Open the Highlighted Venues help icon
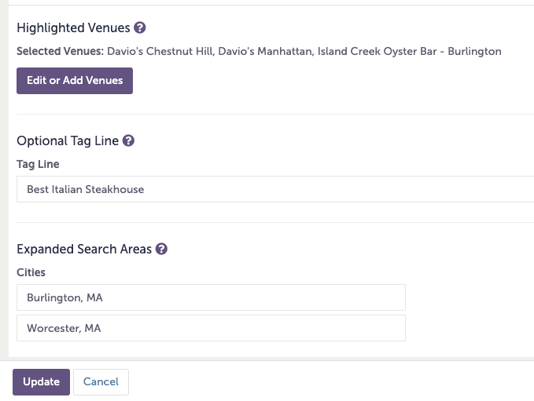The image size is (534, 401). tap(140, 28)
